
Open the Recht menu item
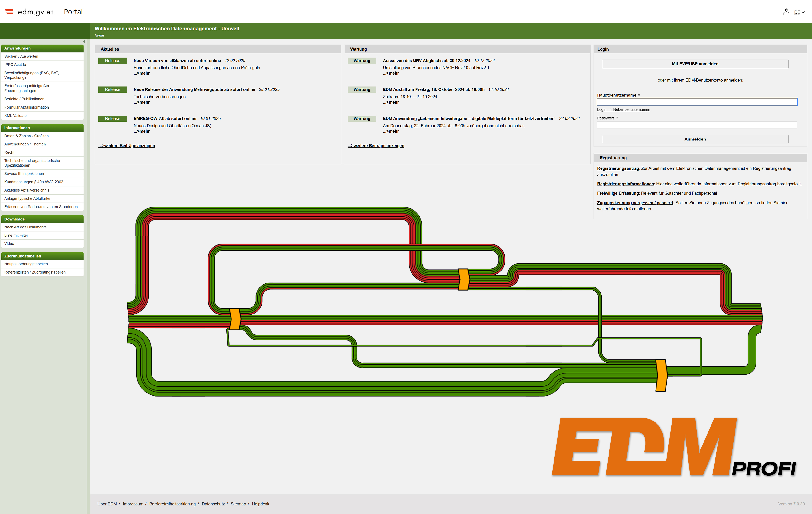click(x=42, y=152)
